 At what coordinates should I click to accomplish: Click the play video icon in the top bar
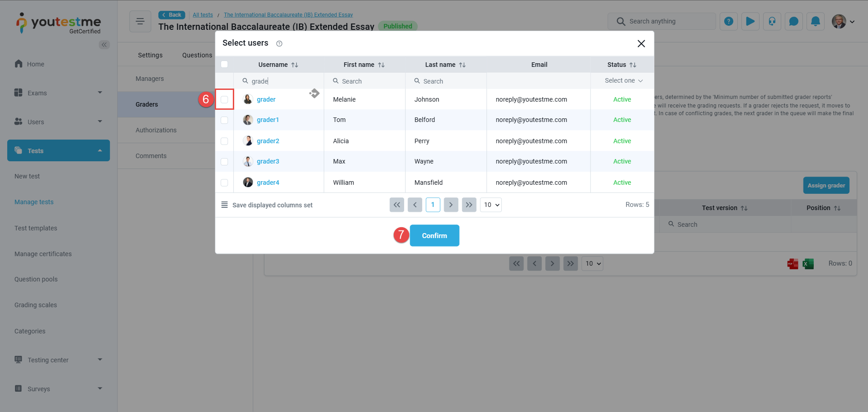coord(750,21)
